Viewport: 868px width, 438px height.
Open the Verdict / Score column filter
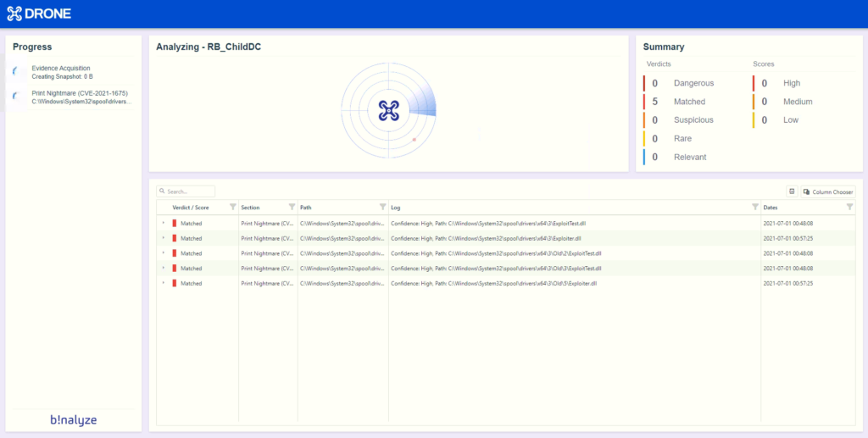click(x=232, y=207)
